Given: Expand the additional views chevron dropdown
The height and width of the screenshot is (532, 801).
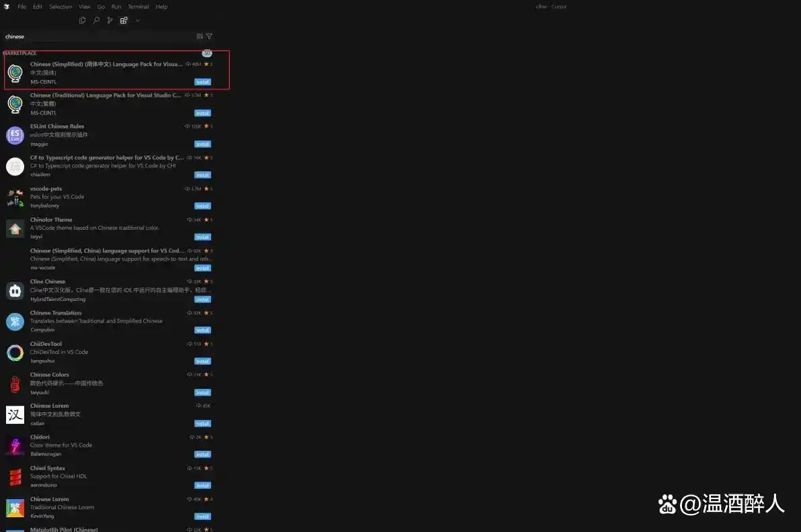Looking at the screenshot, I should [138, 20].
